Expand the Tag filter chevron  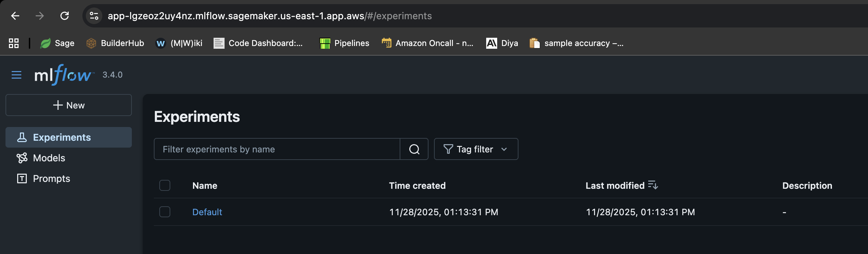point(504,149)
